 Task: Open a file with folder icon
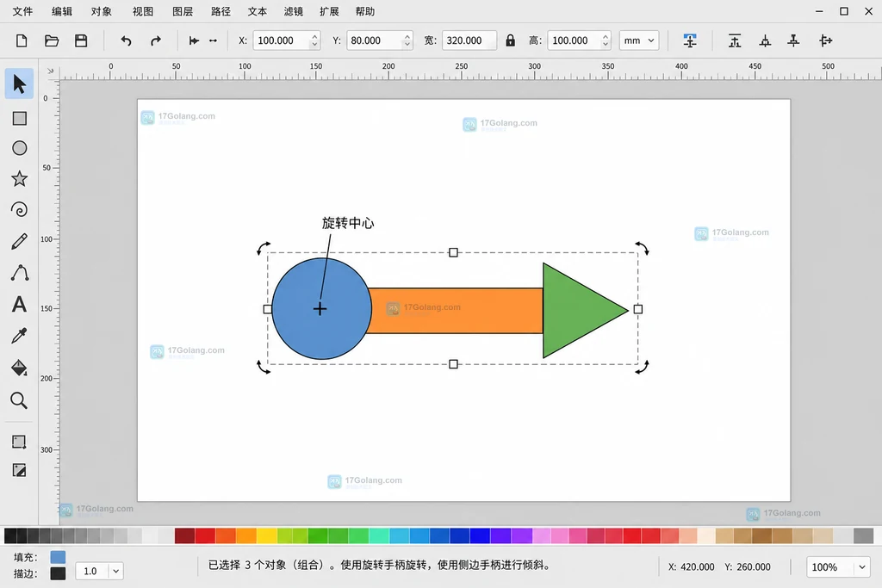pyautogui.click(x=52, y=40)
